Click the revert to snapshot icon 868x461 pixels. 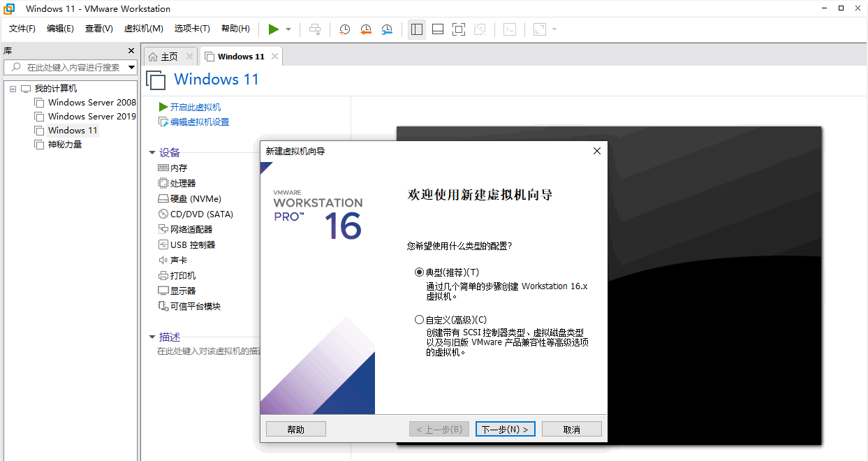coord(366,29)
